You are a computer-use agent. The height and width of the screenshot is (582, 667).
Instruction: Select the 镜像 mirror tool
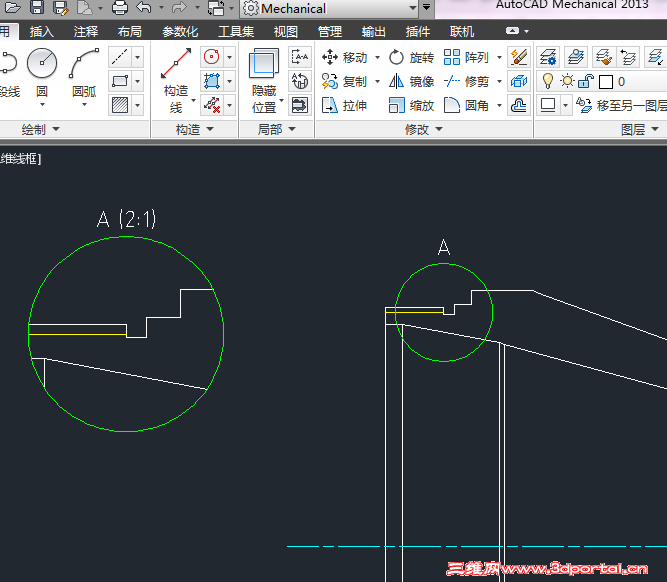(411, 81)
